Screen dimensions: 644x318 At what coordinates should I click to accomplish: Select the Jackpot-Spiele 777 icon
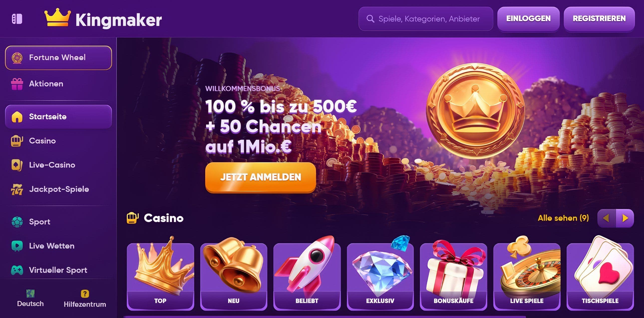click(x=17, y=189)
